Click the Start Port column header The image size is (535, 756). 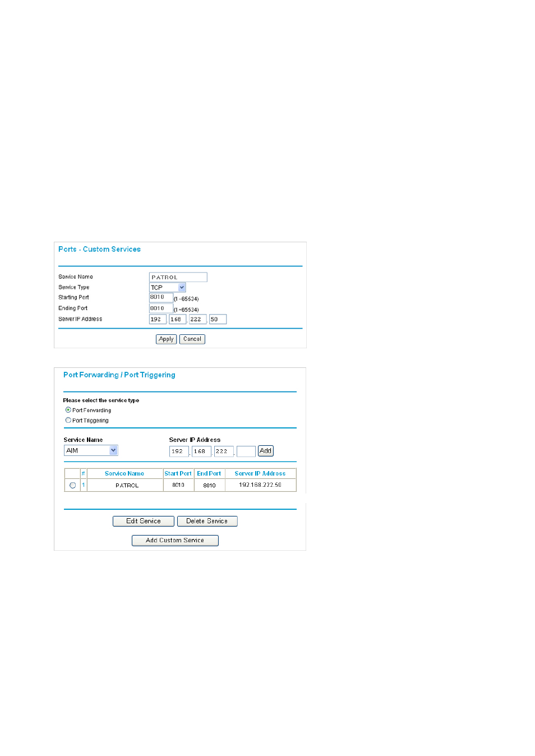pos(178,473)
